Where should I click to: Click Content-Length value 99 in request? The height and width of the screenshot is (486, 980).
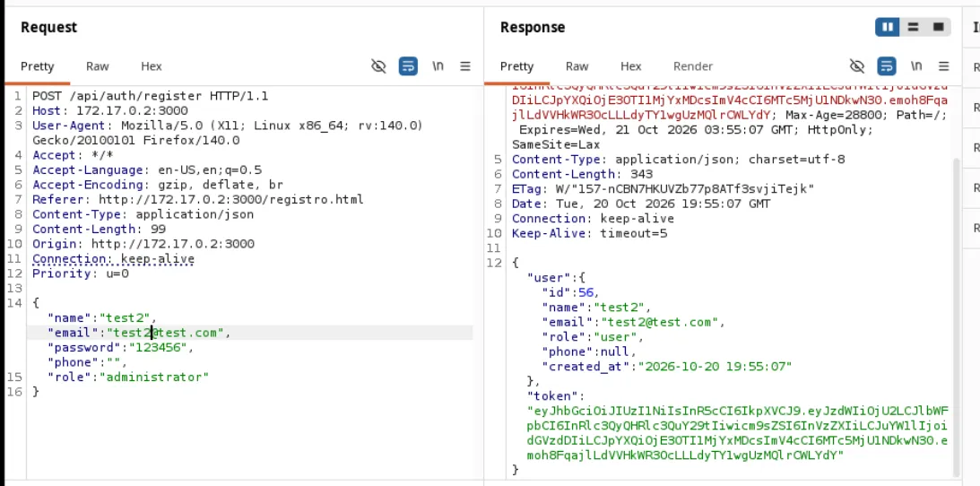(x=158, y=230)
